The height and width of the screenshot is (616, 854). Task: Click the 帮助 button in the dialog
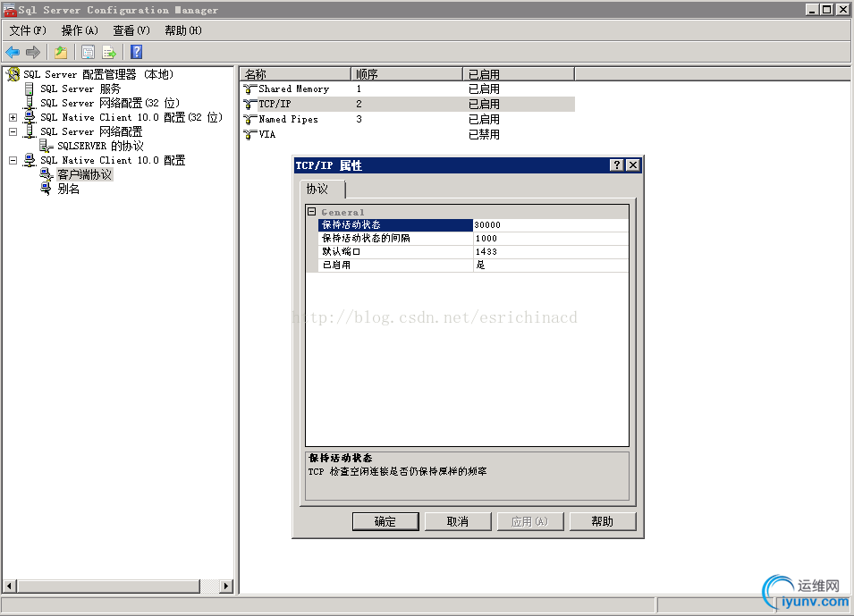603,521
